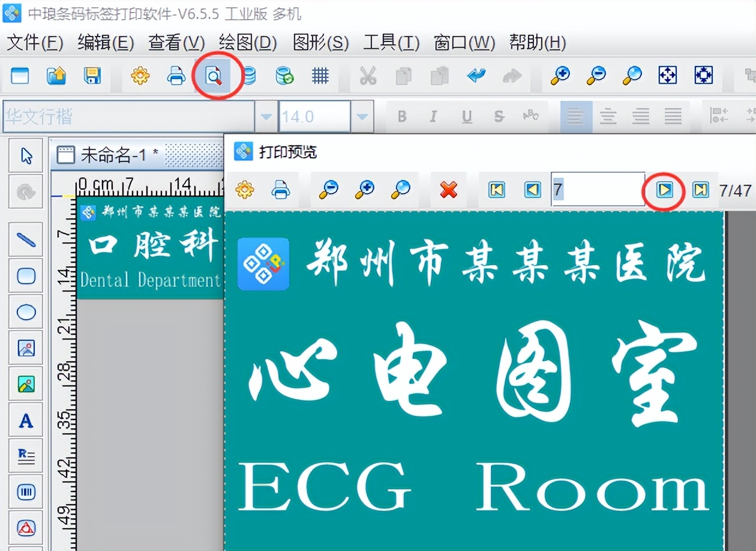756x551 pixels.
Task: Click the font name box 华文行楷
Action: [x=129, y=116]
